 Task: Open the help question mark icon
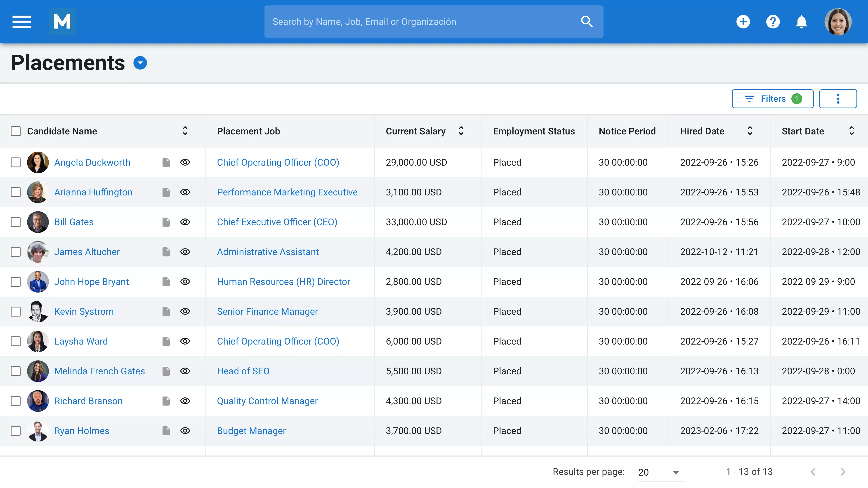click(x=773, y=21)
